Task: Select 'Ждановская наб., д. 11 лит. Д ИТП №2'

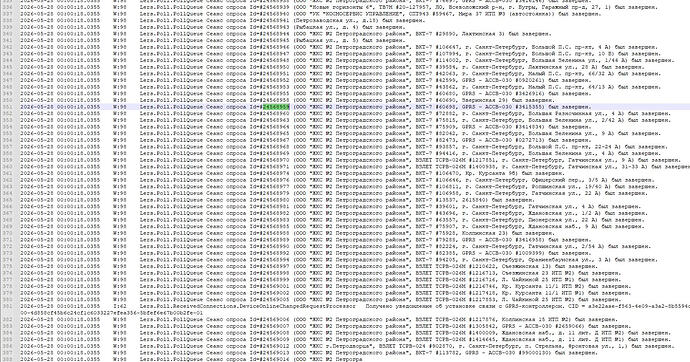Action: point(562,333)
